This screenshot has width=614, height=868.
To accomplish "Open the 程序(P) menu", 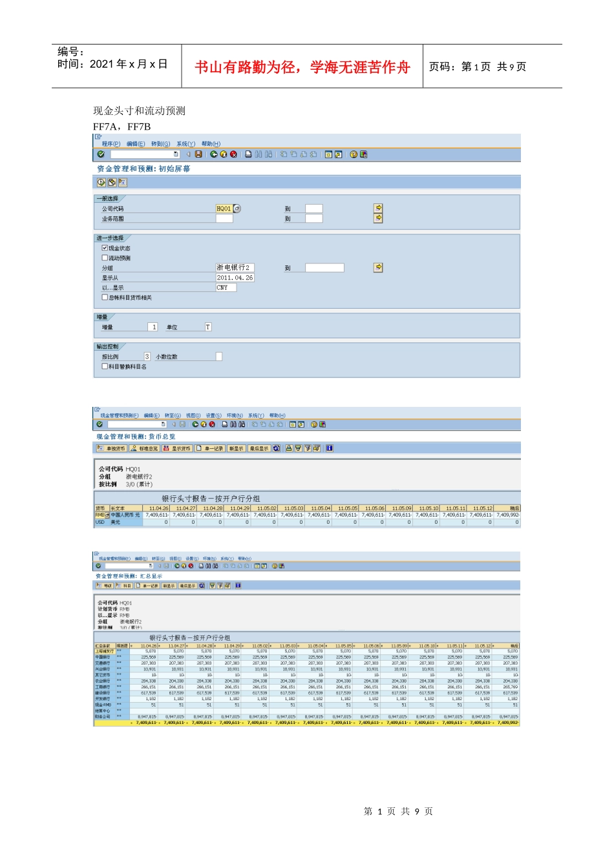I will [x=111, y=144].
